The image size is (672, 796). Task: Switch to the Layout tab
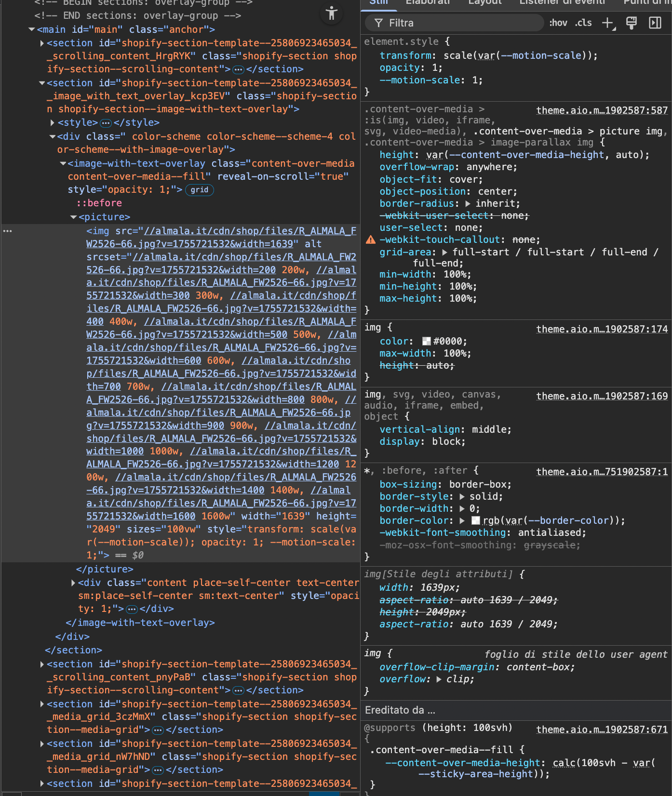click(484, 2)
